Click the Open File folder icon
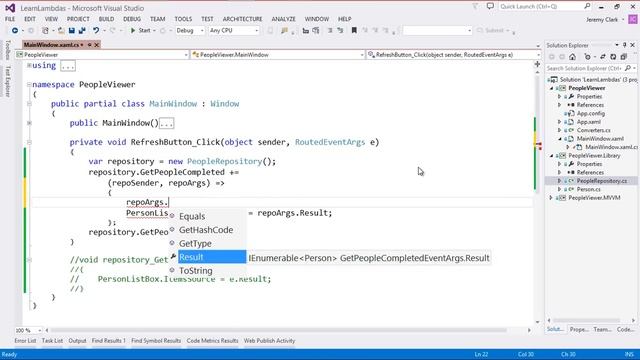 61,31
